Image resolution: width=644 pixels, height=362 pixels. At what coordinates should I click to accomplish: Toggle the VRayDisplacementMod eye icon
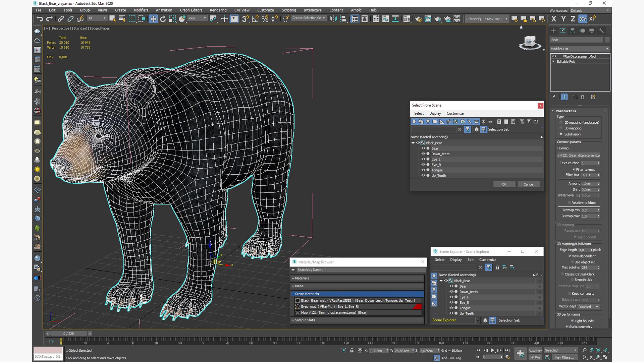coord(554,56)
